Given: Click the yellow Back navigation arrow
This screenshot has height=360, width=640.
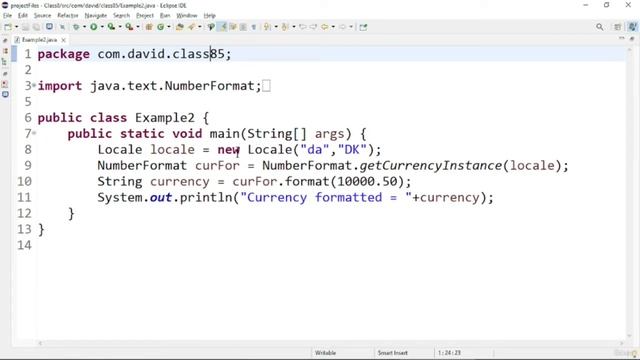Looking at the screenshot, I should 324,27.
